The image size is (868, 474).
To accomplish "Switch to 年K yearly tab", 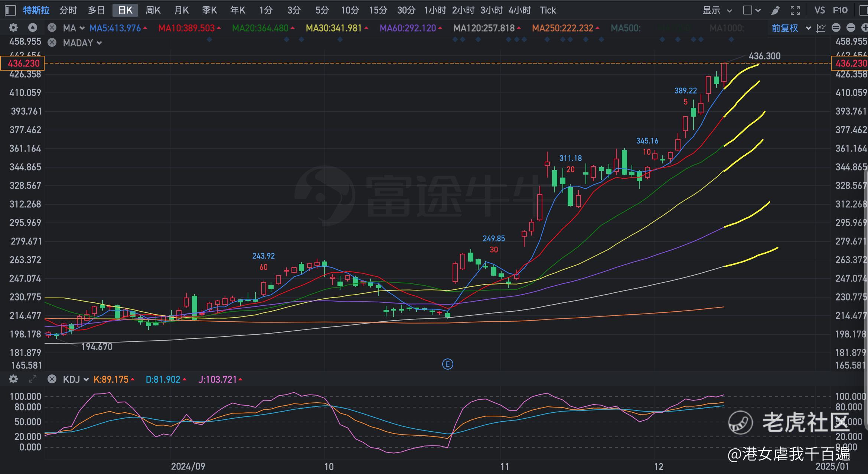I will pos(238,10).
